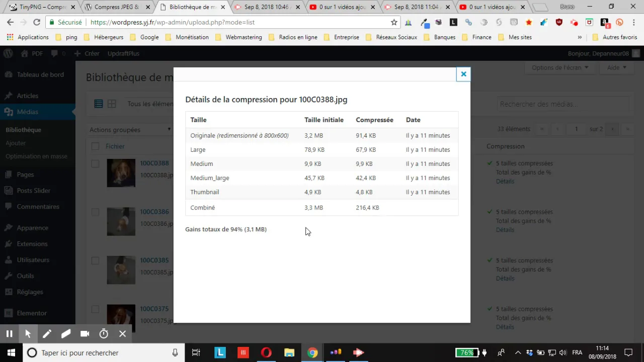Open the Windows notification center
The height and width of the screenshot is (362, 644).
tap(628, 352)
